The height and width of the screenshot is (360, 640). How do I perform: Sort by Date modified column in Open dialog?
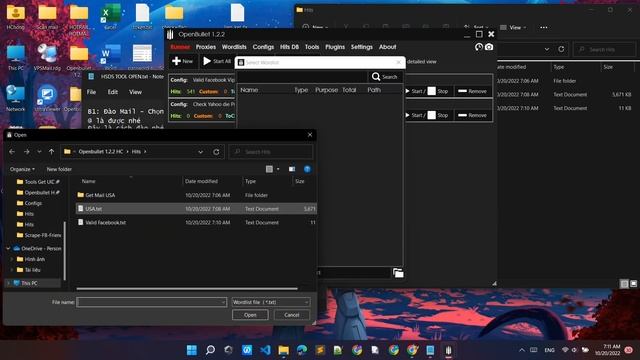coord(201,181)
